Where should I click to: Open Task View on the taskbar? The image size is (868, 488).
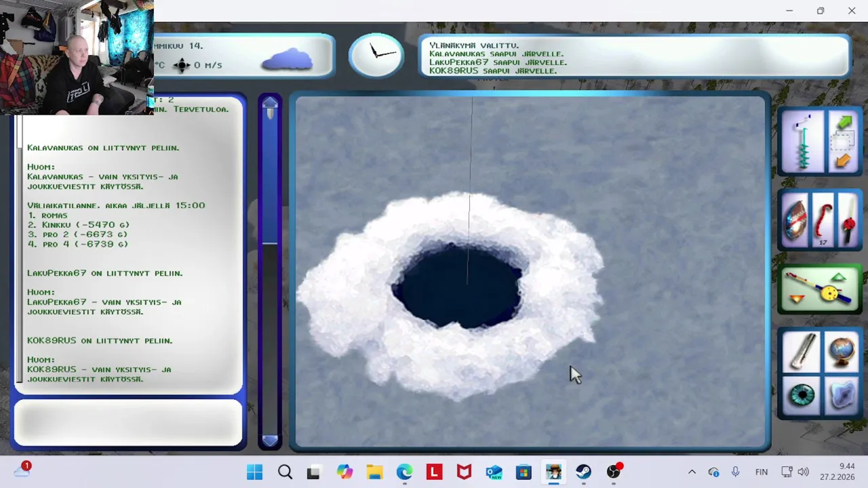point(314,472)
